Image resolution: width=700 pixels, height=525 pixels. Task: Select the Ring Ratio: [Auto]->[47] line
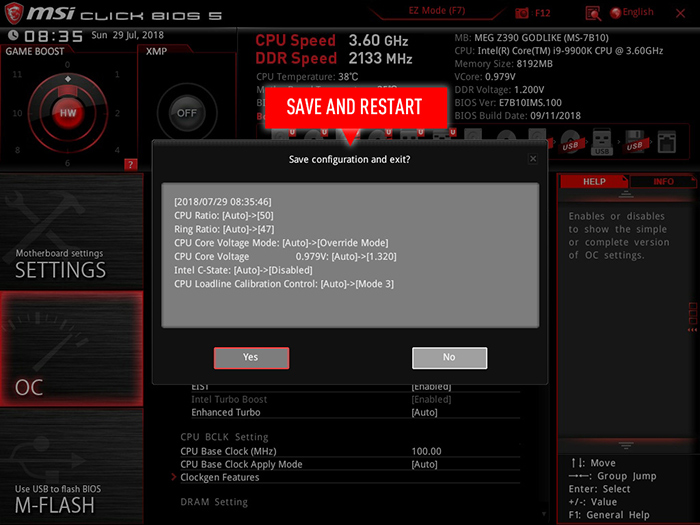[224, 229]
